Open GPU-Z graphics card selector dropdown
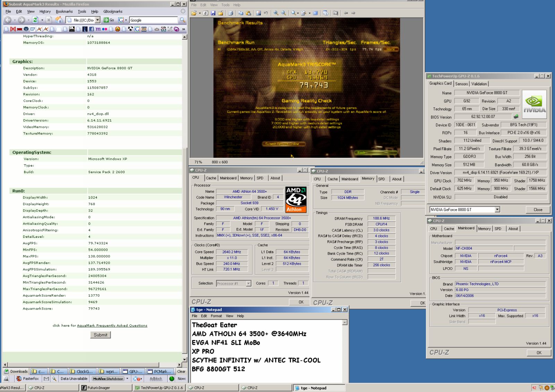The width and height of the screenshot is (555, 392). tap(497, 209)
